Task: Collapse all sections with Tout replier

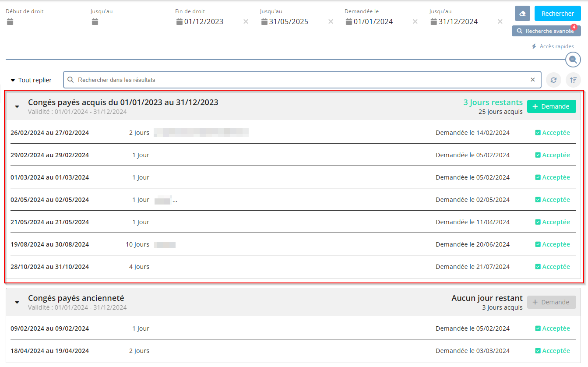Action: [31, 80]
